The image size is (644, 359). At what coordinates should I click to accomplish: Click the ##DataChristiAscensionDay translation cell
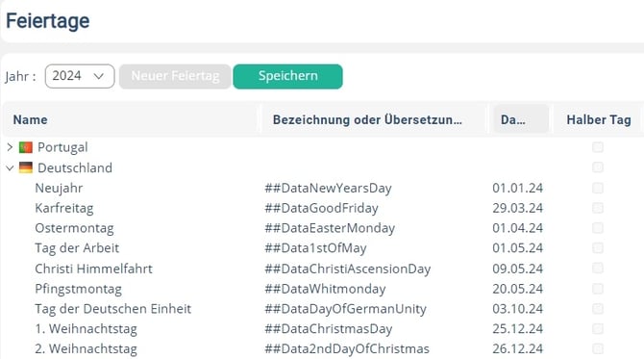point(348,269)
